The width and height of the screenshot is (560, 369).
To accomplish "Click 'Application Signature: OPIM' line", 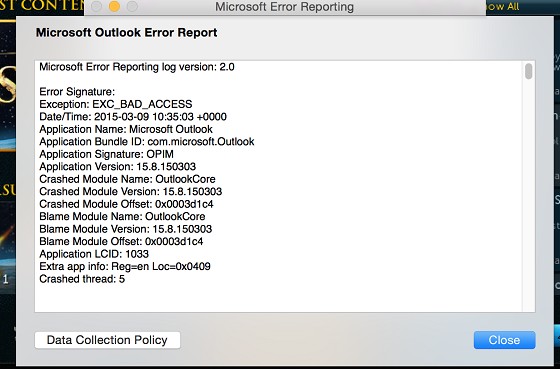I will pos(106,154).
